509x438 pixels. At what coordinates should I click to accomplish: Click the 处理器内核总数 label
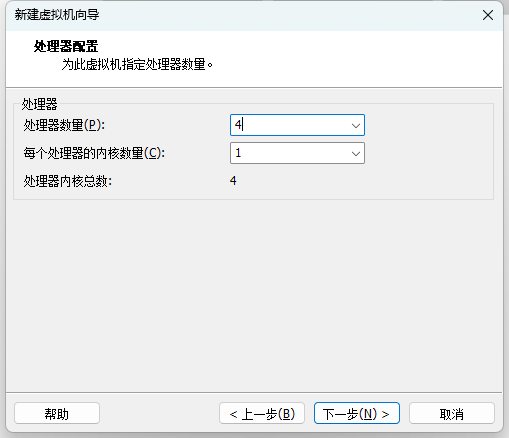[x=68, y=181]
